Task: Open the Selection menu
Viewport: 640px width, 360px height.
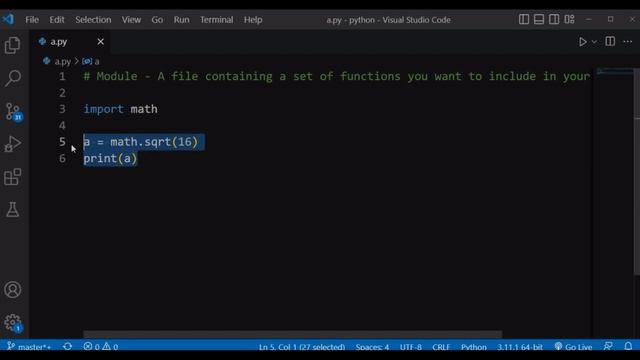Action: [x=93, y=20]
